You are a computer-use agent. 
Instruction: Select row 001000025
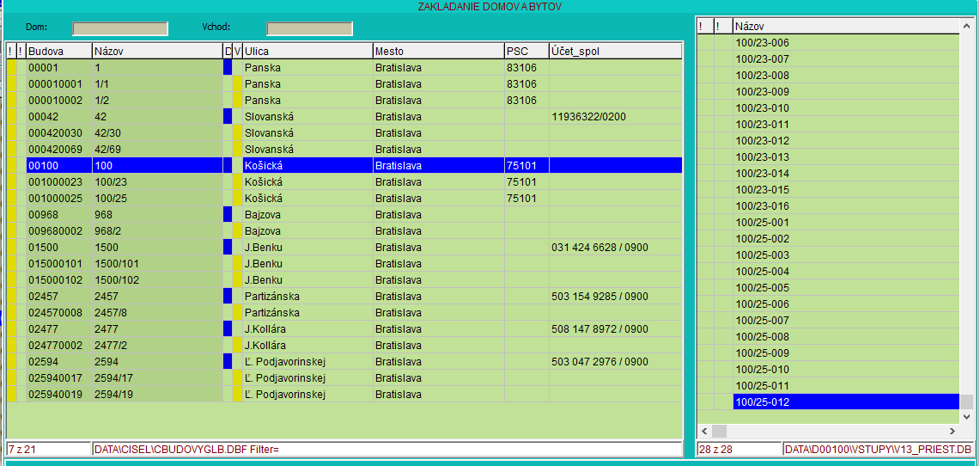pyautogui.click(x=344, y=199)
